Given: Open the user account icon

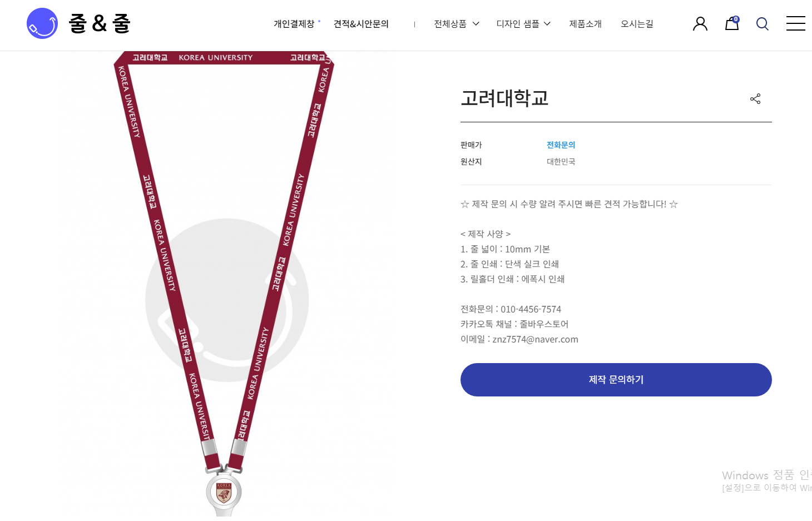Looking at the screenshot, I should tap(700, 23).
